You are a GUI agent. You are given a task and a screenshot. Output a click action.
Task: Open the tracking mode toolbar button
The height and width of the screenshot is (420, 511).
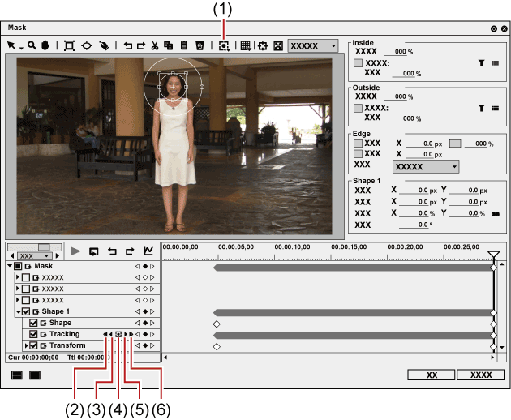224,46
